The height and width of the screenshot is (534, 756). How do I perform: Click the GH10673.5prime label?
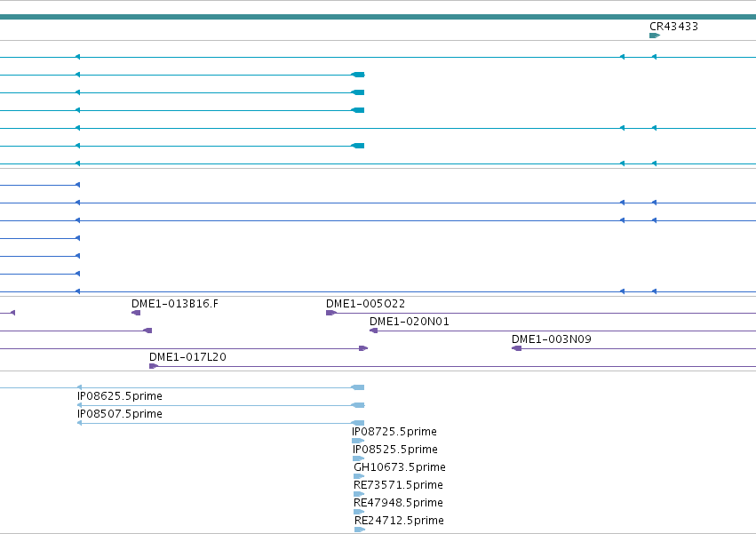(400, 467)
